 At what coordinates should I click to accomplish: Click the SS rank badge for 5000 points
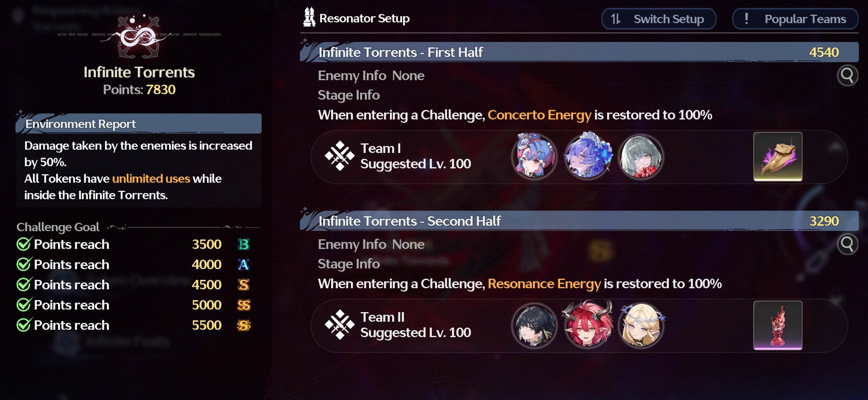[x=244, y=305]
